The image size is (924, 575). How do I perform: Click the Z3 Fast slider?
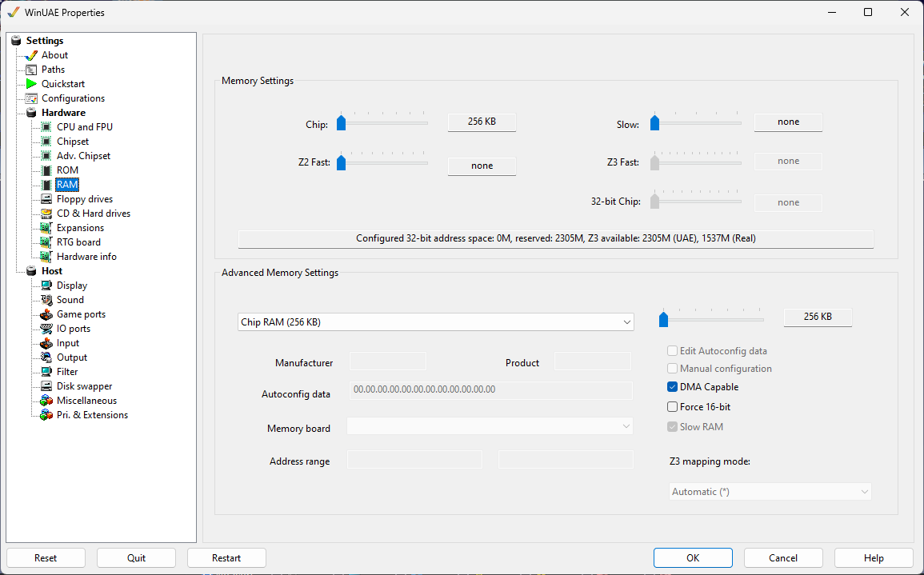(696, 162)
